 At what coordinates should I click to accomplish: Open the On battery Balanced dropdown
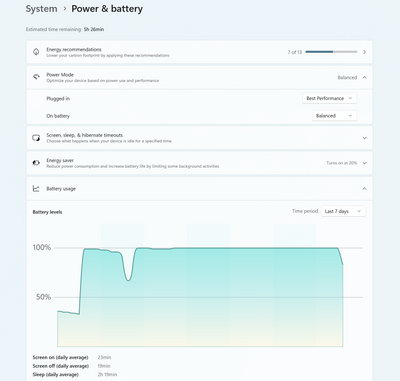[334, 116]
